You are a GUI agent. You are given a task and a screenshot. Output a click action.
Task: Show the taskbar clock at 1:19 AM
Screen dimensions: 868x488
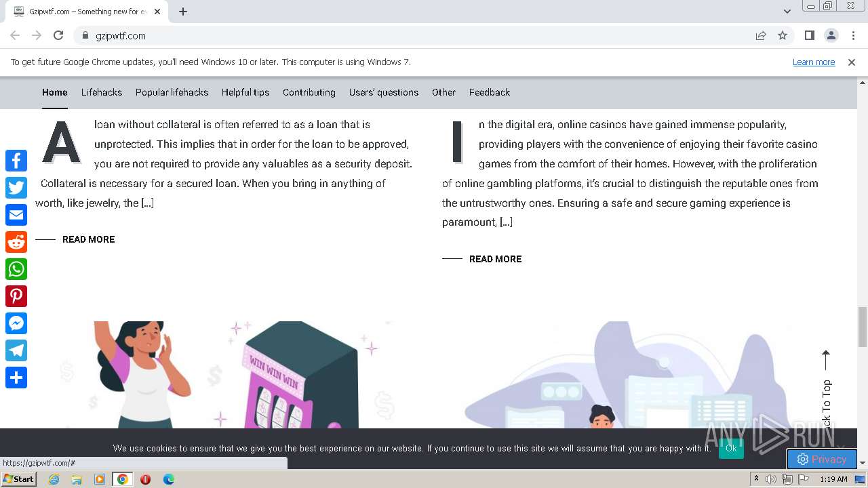[833, 479]
